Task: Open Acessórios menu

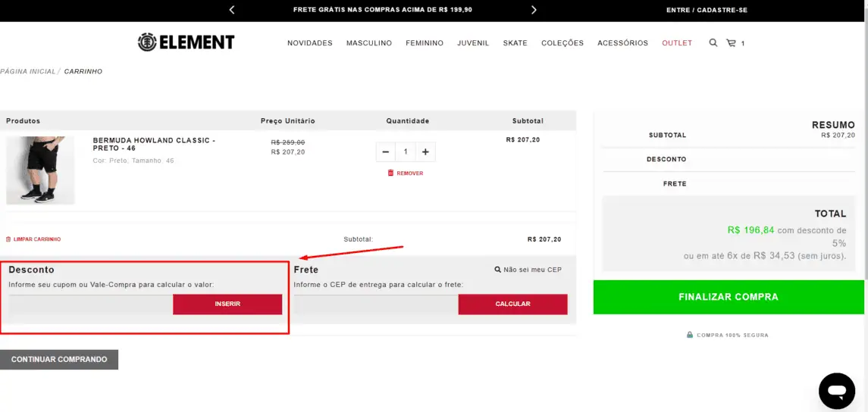Action: 623,43
